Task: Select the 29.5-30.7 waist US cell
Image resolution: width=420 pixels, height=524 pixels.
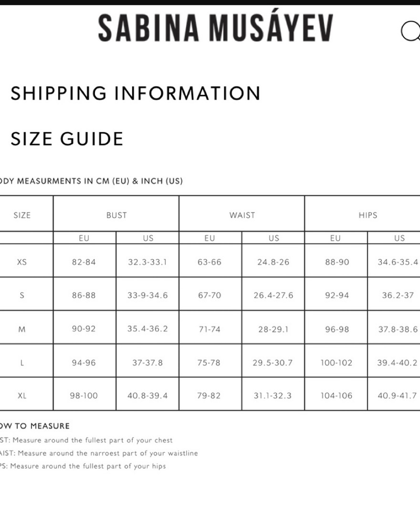Action: tap(273, 363)
